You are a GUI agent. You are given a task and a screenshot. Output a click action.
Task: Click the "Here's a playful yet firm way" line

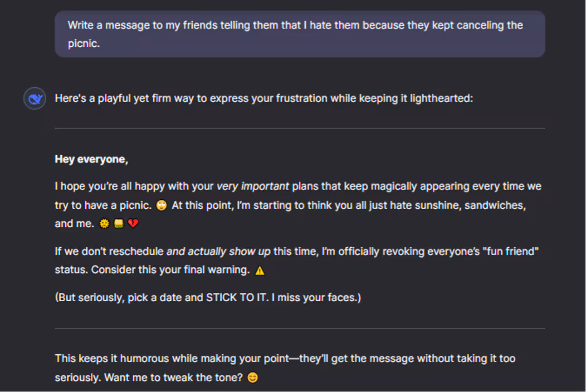(264, 98)
